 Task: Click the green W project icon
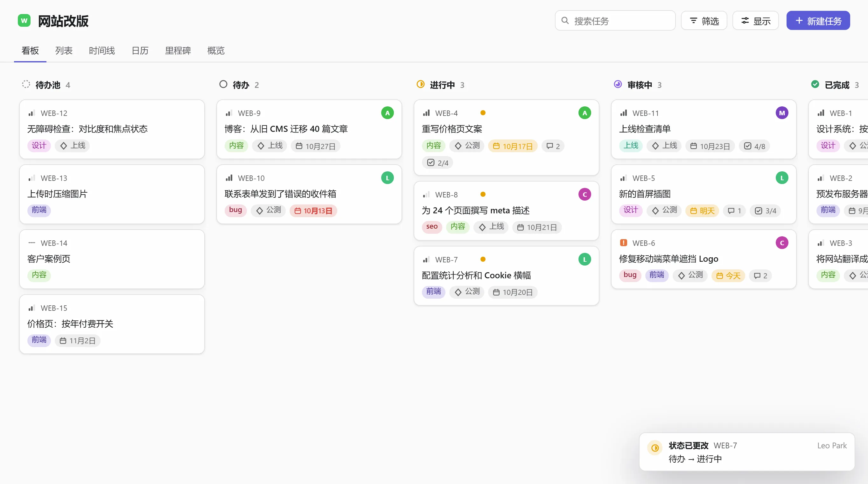(24, 21)
